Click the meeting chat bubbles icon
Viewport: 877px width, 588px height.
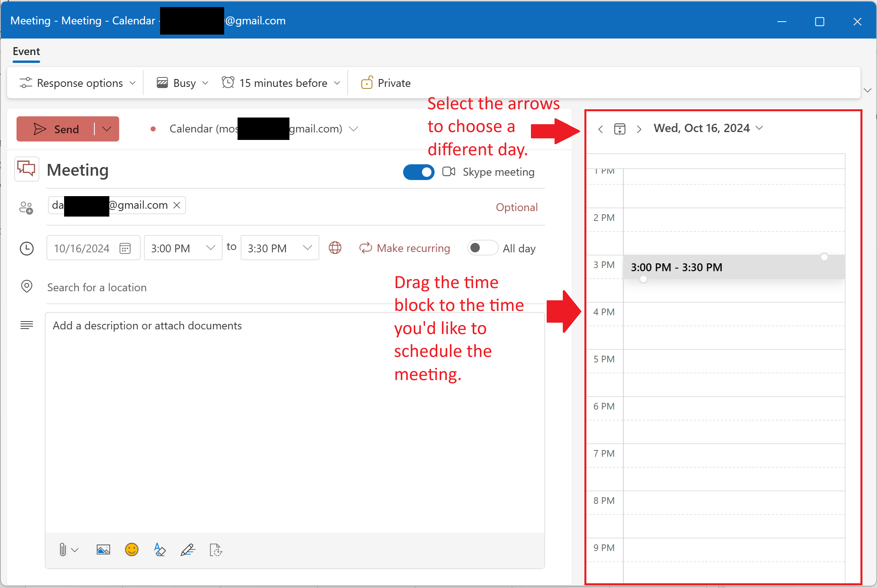tap(26, 169)
